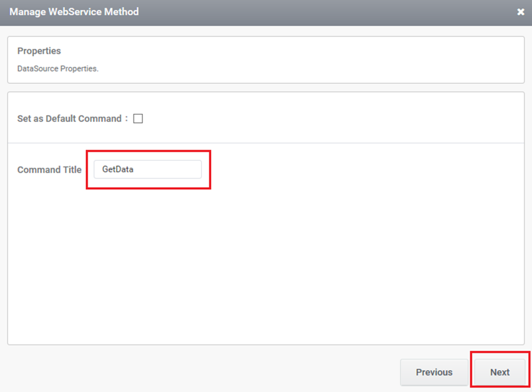Screen dimensions: 532x392
Task: Focus the Command Title input field
Action: click(x=148, y=169)
